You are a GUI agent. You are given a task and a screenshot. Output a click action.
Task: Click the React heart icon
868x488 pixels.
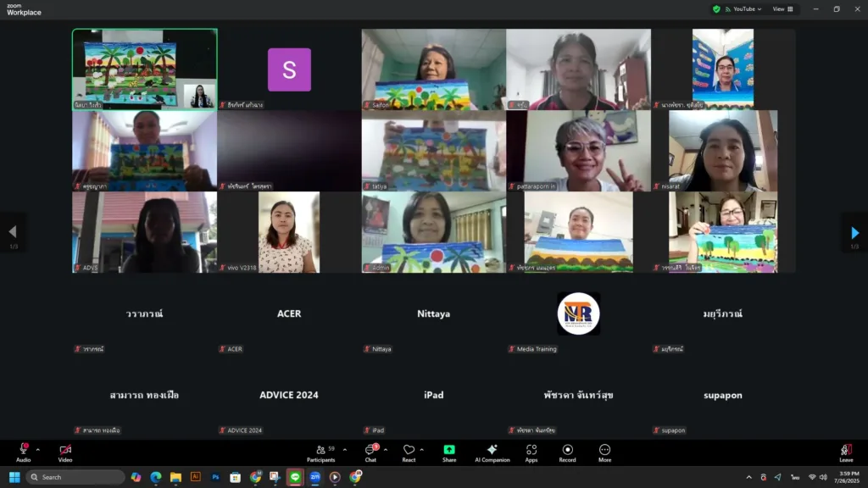point(409,452)
